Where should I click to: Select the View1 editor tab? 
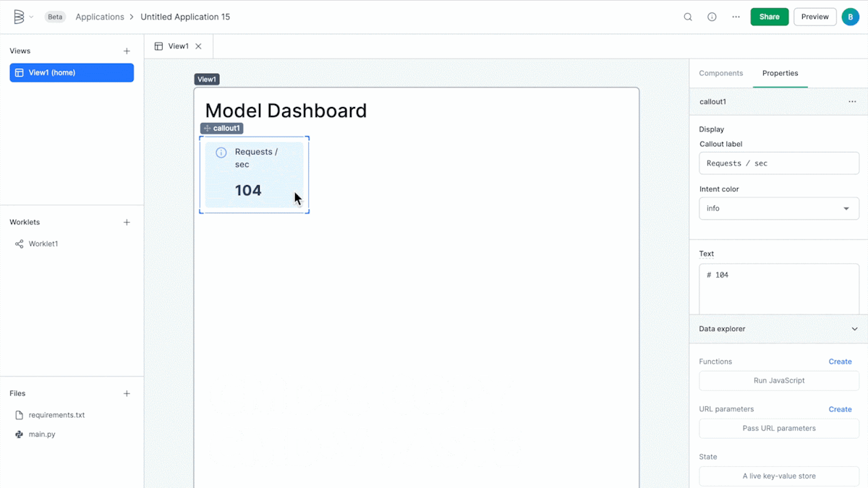[179, 46]
